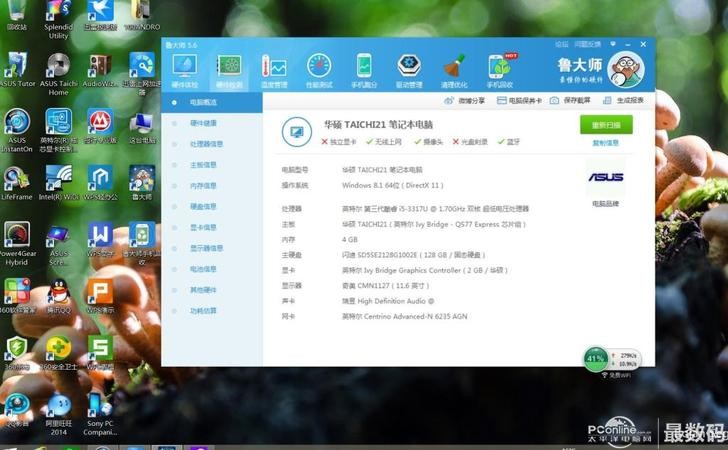Open the title bar dropdown menu icon
728x450 pixels.
[x=613, y=44]
